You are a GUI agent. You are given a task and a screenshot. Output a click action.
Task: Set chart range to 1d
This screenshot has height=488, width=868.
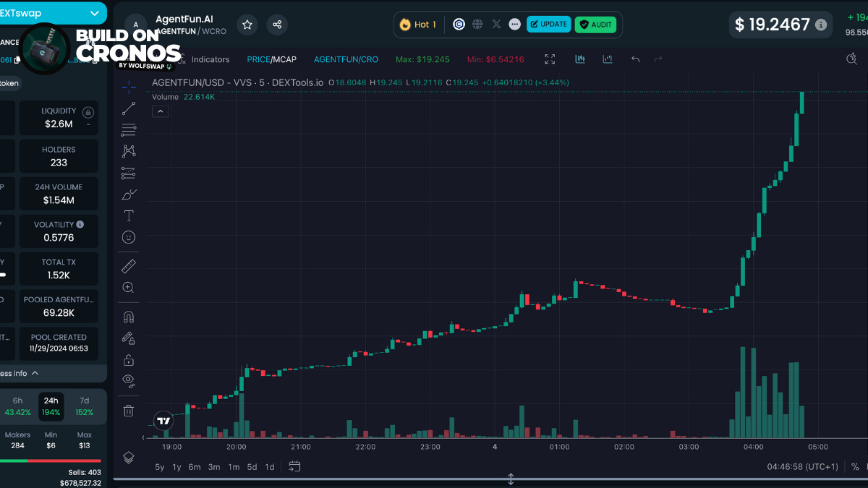(269, 467)
